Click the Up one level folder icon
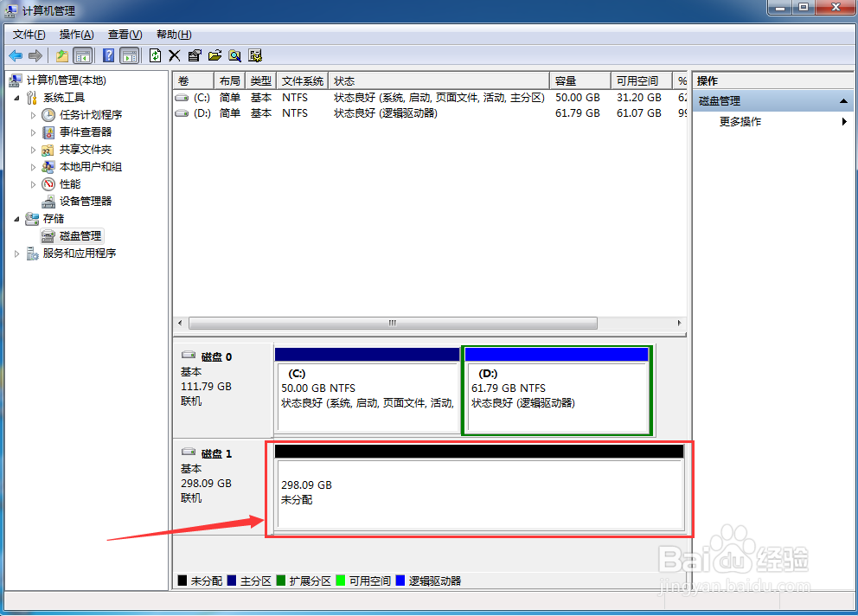Image resolution: width=858 pixels, height=616 pixels. click(62, 55)
